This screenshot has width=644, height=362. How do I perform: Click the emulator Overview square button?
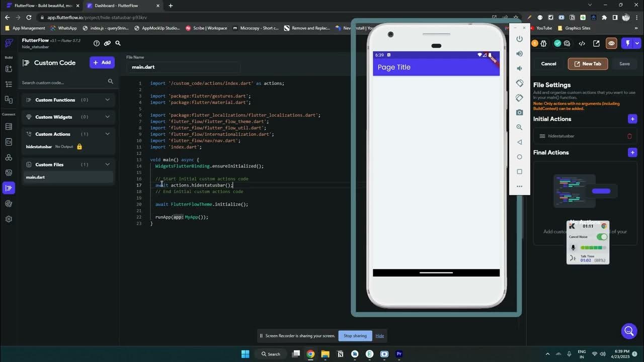pyautogui.click(x=519, y=171)
